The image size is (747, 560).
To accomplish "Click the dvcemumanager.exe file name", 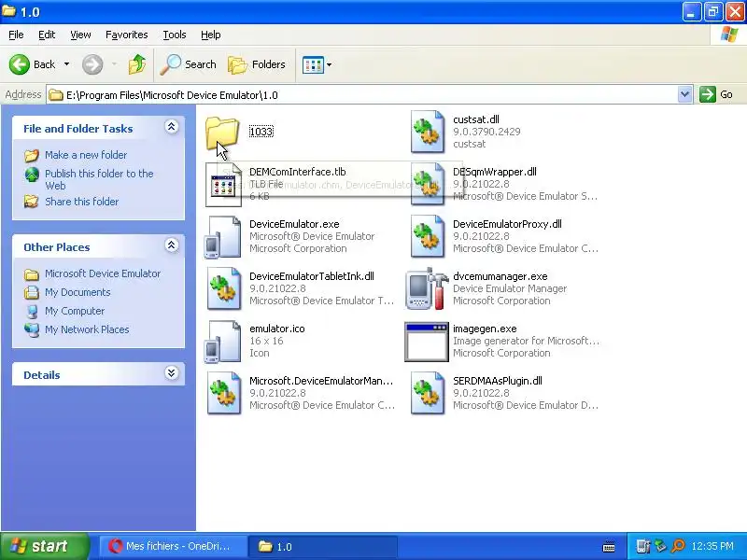I will point(500,276).
